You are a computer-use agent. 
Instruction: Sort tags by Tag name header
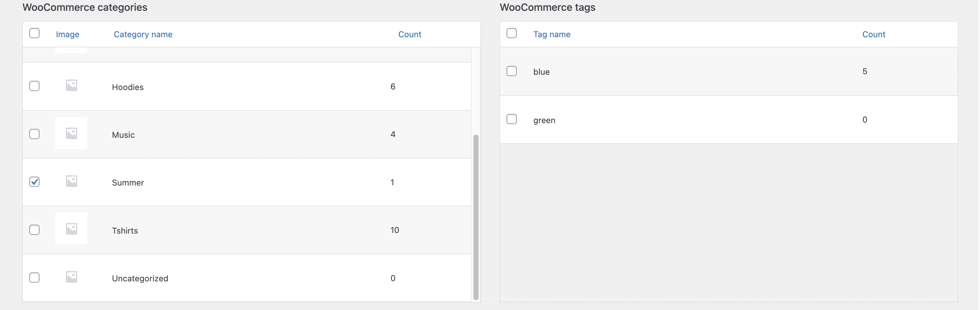552,34
